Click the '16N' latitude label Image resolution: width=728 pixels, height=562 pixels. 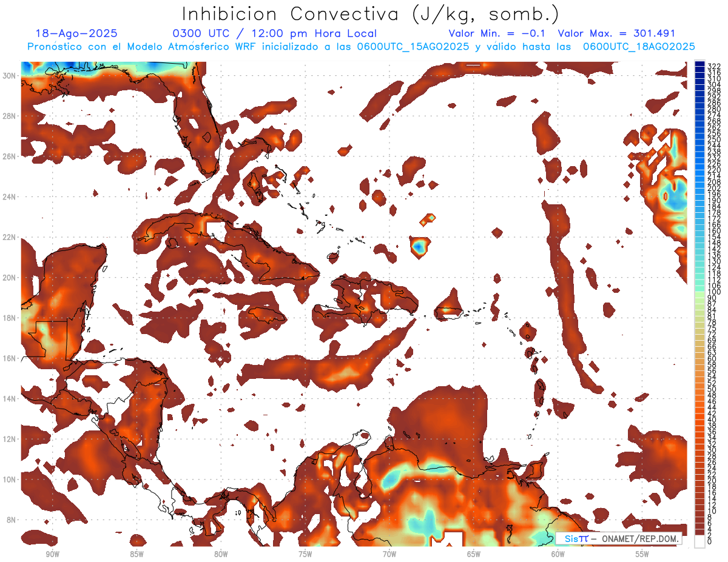[10, 358]
